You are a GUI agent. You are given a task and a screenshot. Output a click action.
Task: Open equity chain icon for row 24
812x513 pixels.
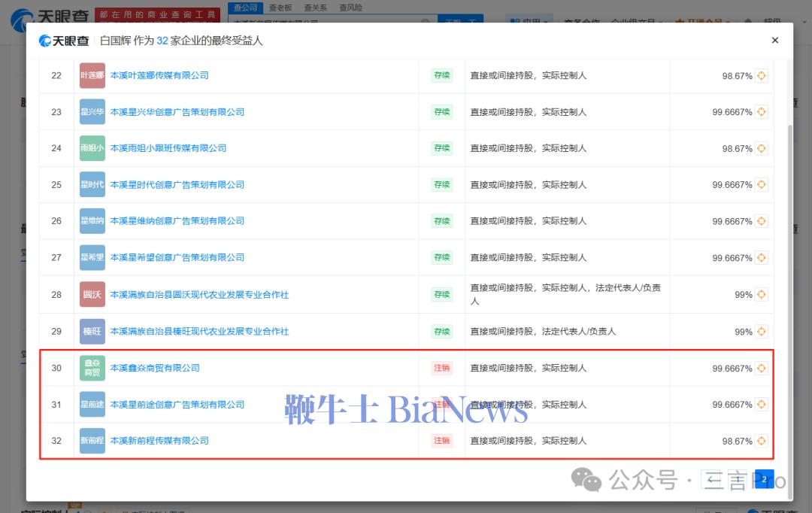761,148
